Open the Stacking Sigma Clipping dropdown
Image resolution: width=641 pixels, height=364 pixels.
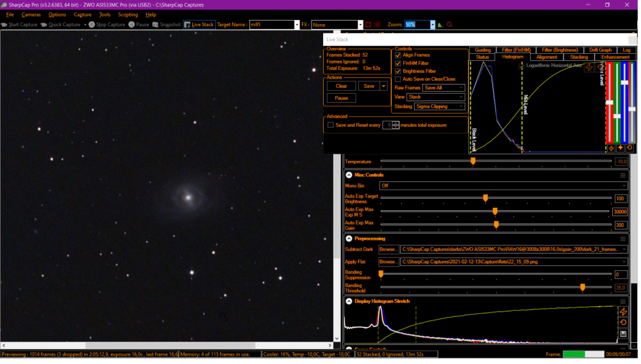pyautogui.click(x=440, y=106)
